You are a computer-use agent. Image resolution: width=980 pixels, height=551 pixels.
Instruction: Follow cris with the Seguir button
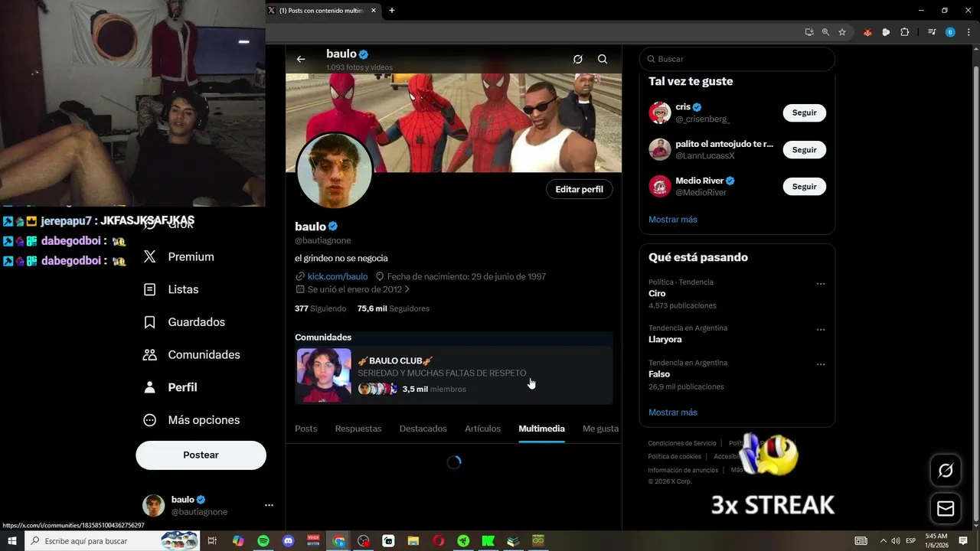tap(804, 112)
